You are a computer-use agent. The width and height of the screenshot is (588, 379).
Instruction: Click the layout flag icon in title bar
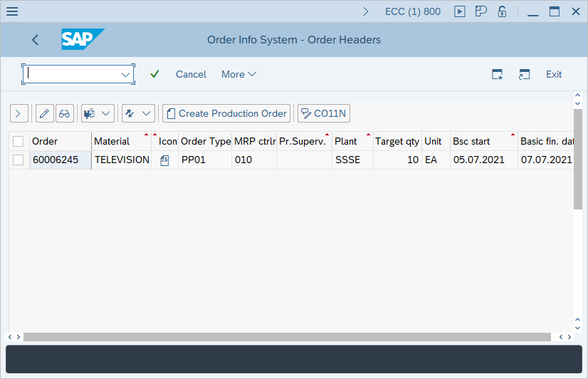tap(481, 11)
